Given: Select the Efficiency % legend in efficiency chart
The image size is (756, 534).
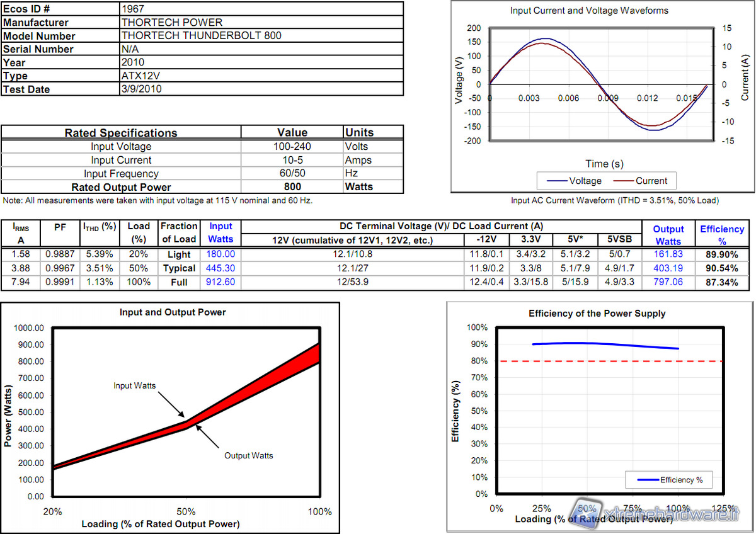Looking at the screenshot, I should coord(670,480).
